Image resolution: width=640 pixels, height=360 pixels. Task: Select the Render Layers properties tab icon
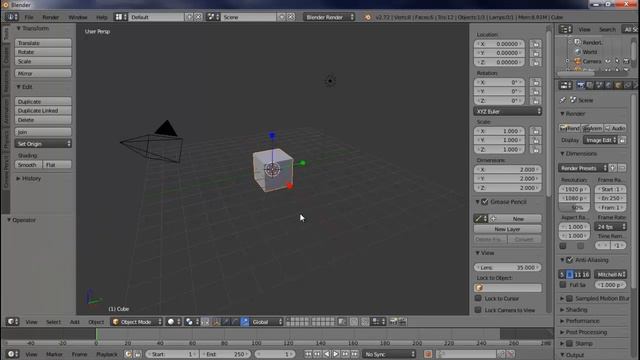click(x=590, y=85)
